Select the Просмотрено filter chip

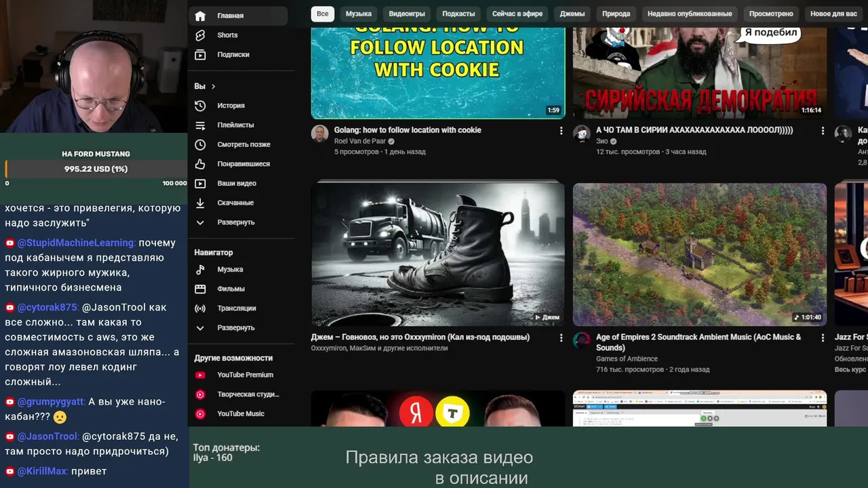[x=771, y=14]
